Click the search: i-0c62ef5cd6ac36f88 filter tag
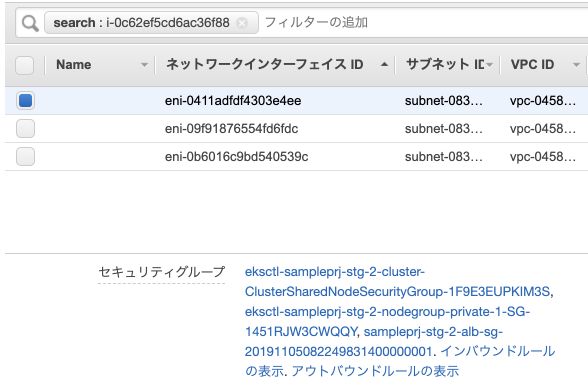 tap(145, 22)
